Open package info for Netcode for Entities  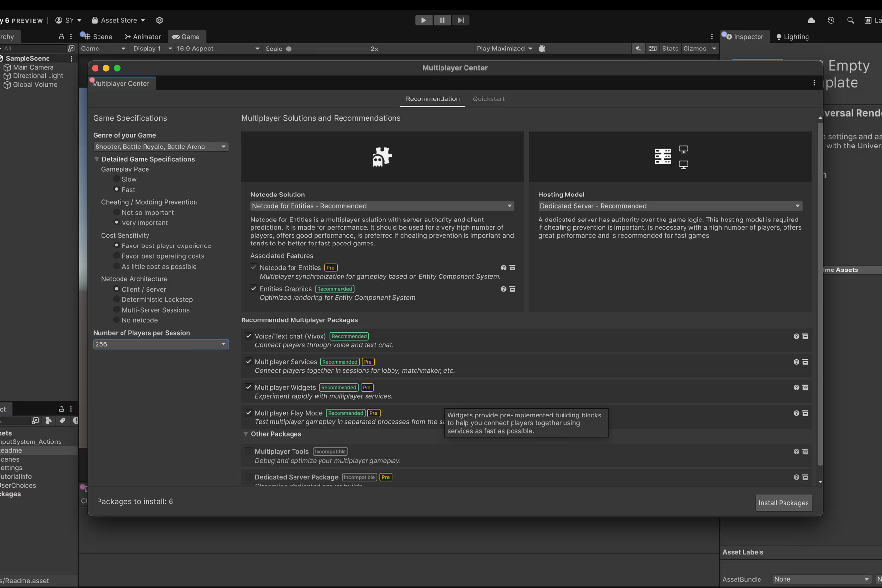pos(513,268)
